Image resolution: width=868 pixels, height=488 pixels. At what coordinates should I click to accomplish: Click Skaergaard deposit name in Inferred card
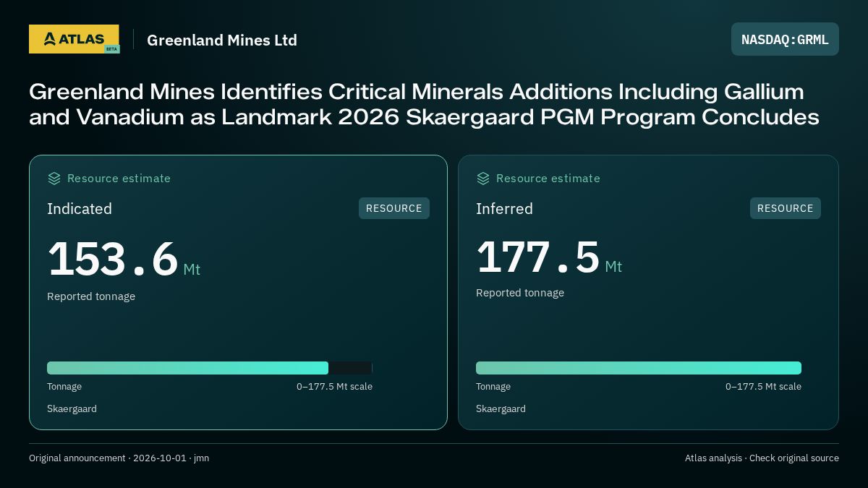[x=501, y=409]
